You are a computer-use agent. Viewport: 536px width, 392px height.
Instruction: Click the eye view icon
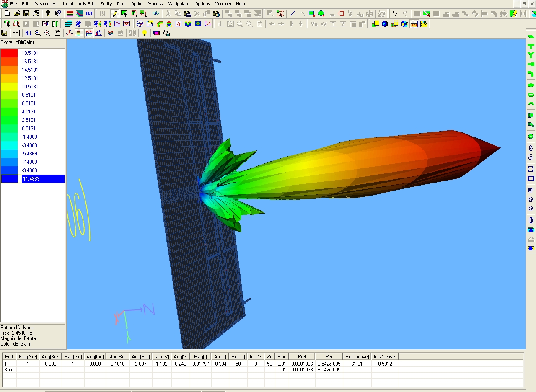(156, 13)
